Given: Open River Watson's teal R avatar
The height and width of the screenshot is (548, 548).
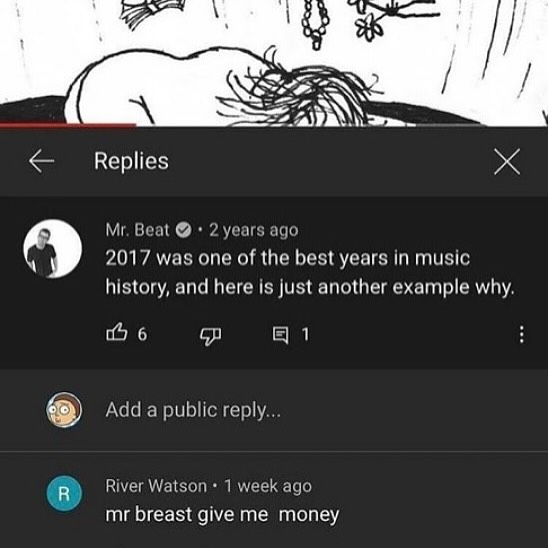Looking at the screenshot, I should click(64, 493).
